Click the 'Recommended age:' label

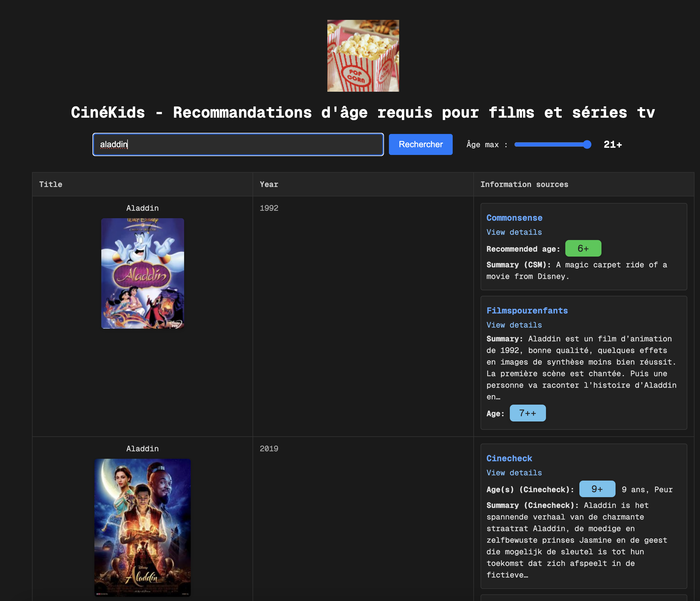tap(523, 249)
